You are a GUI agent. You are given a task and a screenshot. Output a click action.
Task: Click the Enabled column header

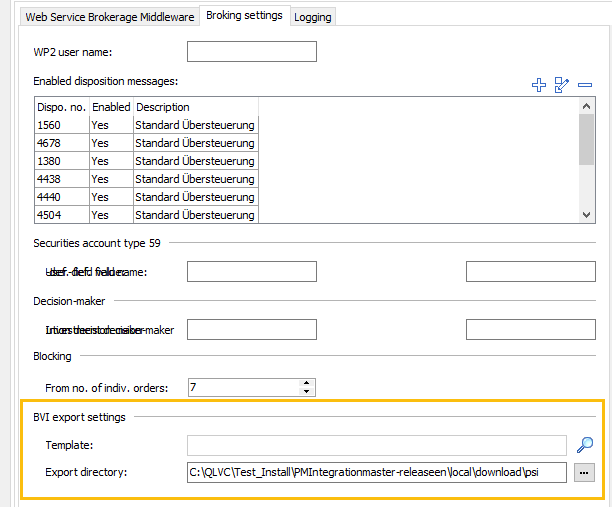coord(111,107)
